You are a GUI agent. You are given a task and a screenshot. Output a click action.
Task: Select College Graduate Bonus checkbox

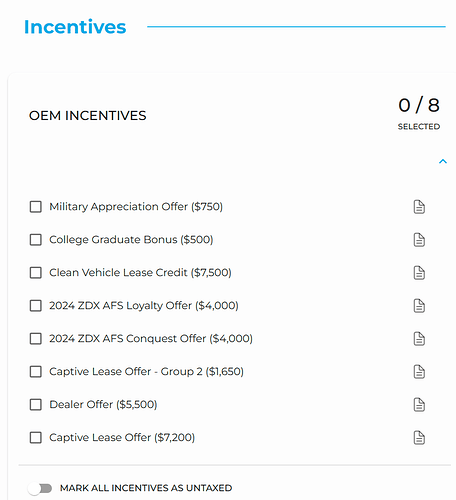[36, 240]
